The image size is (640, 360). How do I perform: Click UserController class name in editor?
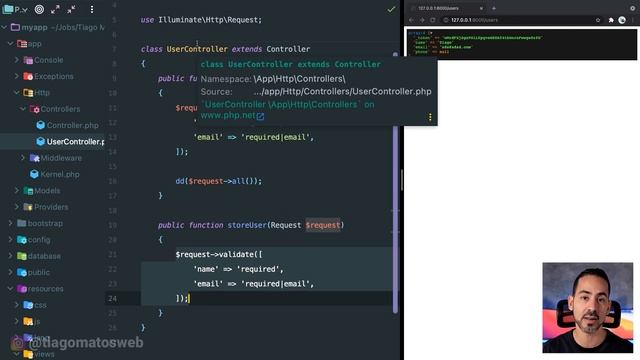pos(197,49)
